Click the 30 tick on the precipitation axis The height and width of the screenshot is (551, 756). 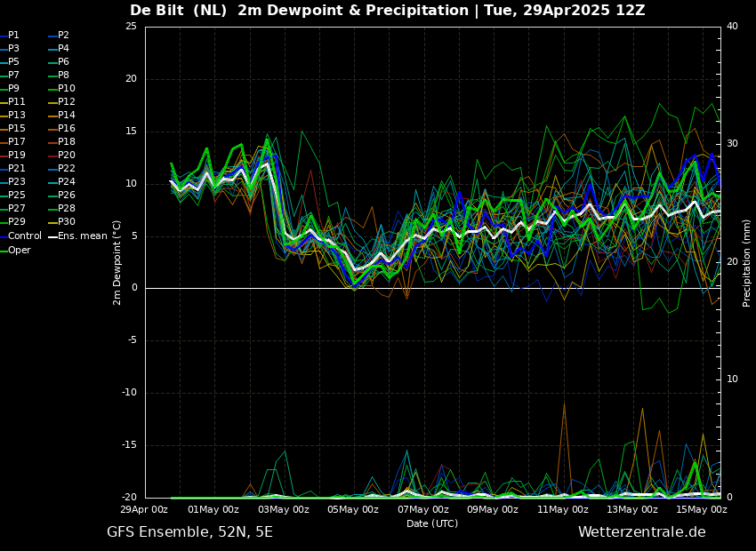click(732, 144)
